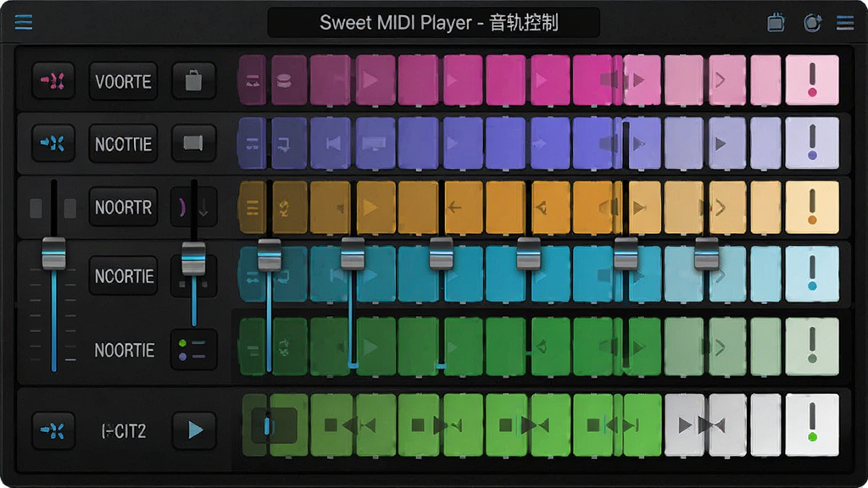
Task: Click the leftmost fader knob on teal pads
Action: [x=270, y=255]
